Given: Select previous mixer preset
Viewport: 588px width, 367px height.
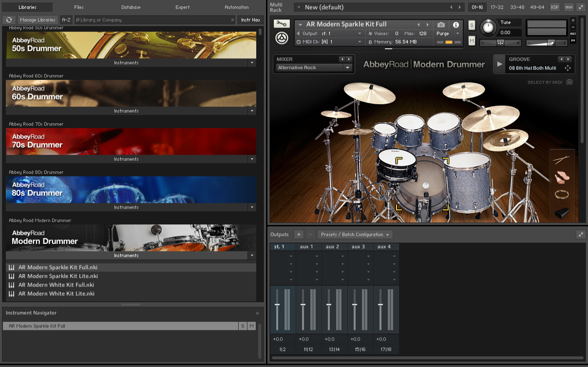Looking at the screenshot, I should coord(342,59).
